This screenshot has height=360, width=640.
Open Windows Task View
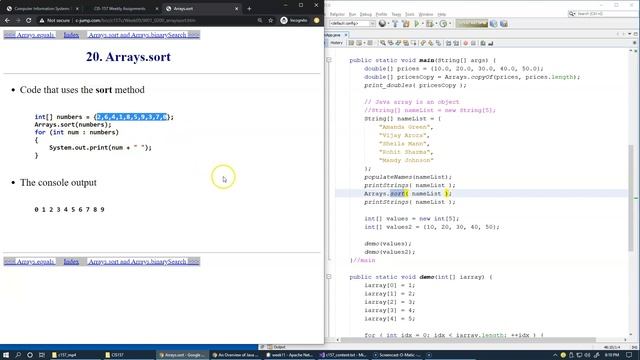[x=42, y=355]
